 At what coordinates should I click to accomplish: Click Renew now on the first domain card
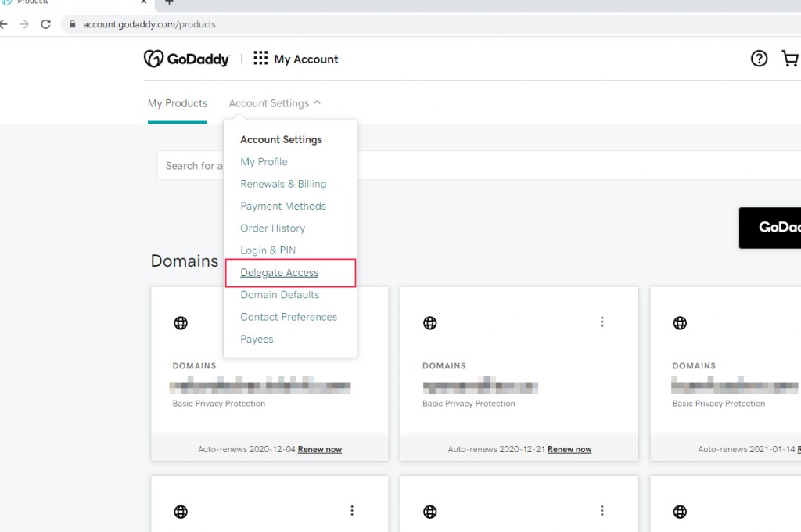319,449
